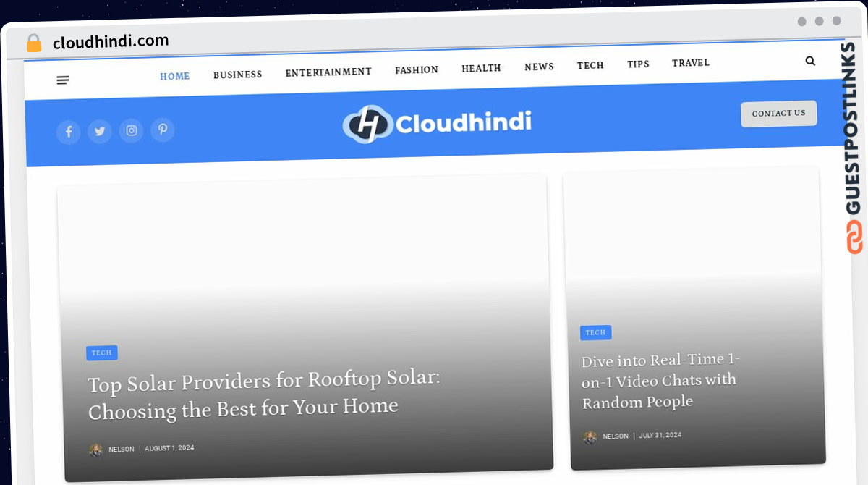The height and width of the screenshot is (485, 868).
Task: Open the Business menu item
Action: point(238,75)
